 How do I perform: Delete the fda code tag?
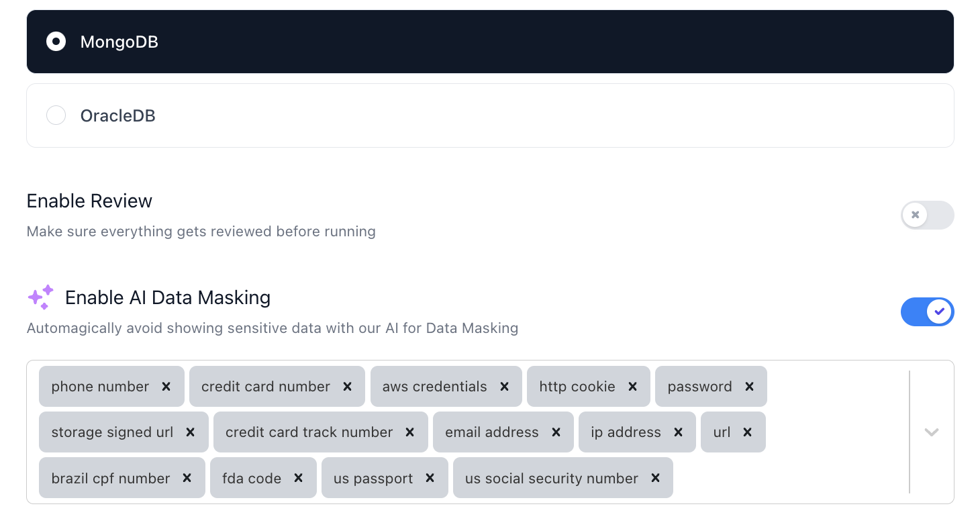[x=298, y=478]
